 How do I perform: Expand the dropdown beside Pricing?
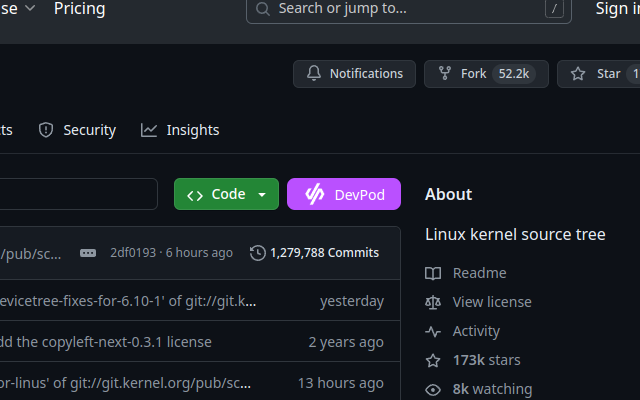pos(30,9)
